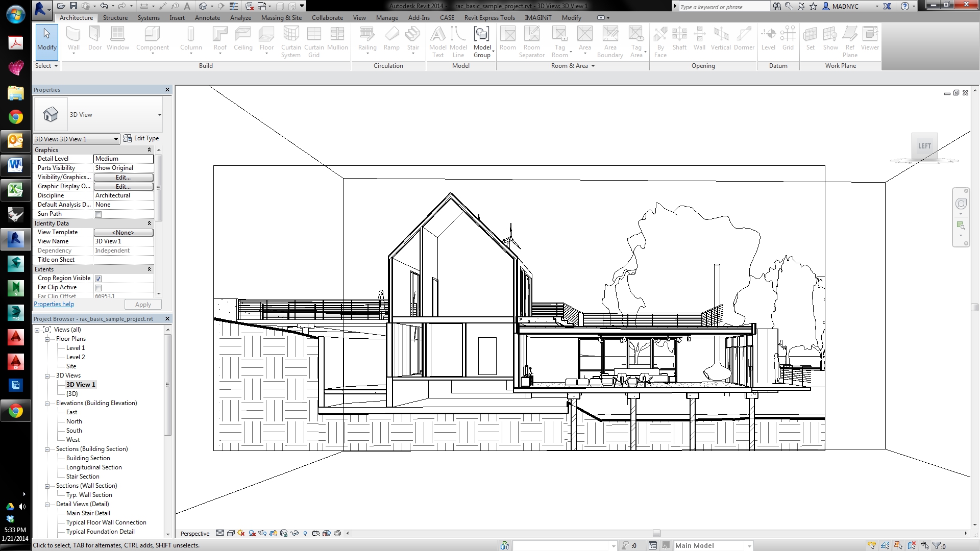Click the ViewCube LEFT face
980x551 pixels.
[924, 146]
